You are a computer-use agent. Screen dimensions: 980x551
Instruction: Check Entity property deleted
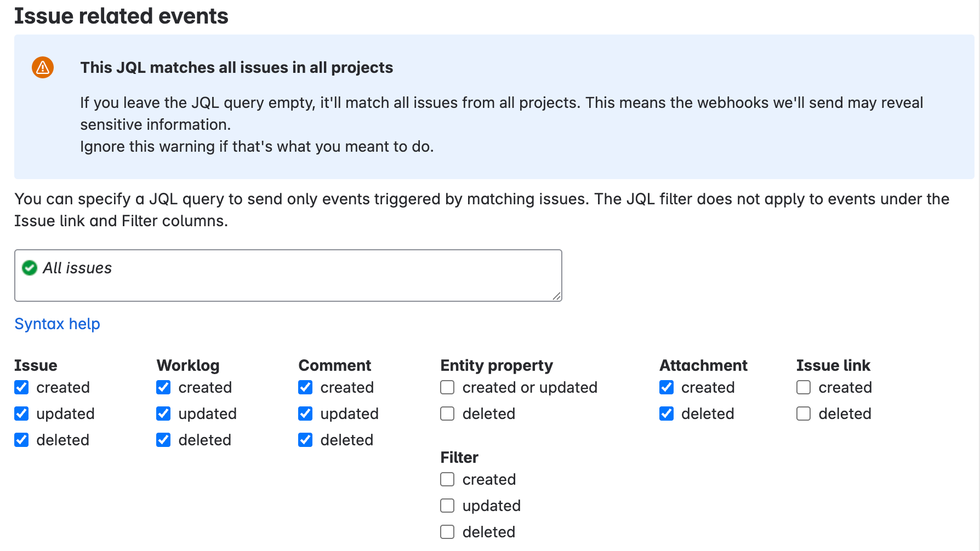click(x=447, y=414)
